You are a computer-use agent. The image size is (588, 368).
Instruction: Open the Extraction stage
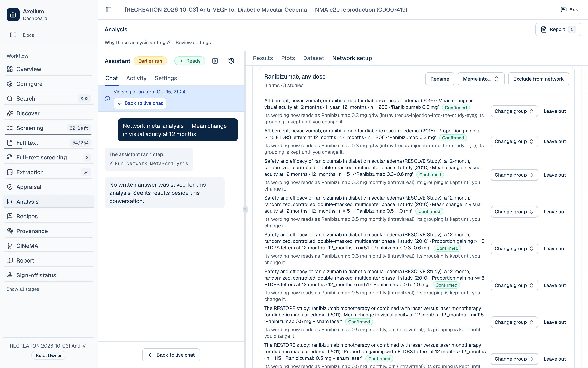(49, 172)
